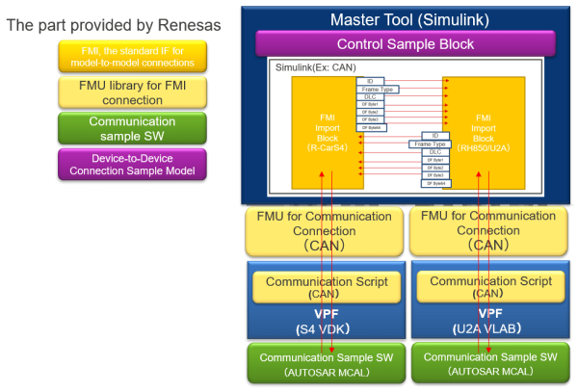Click DF Byte2 port on the RH850/U2A block
The image size is (578, 392).
pyautogui.click(x=435, y=168)
